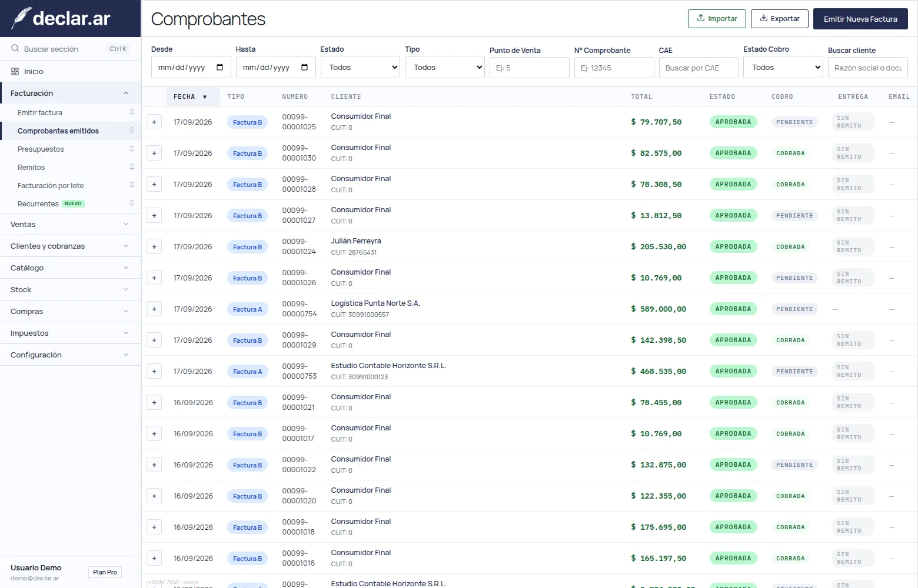Expand row of comprobante 00099-00001030

pos(154,153)
